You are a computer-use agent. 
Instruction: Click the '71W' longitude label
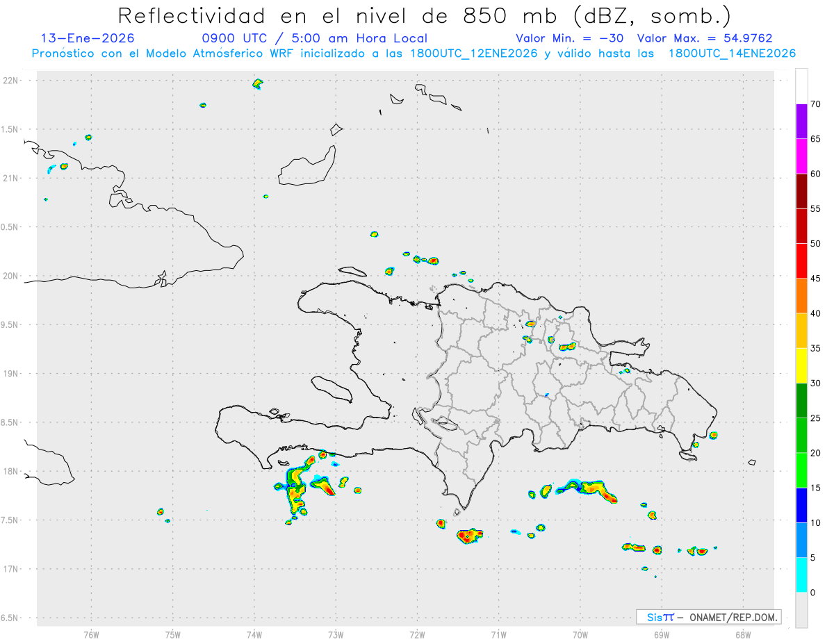499,635
